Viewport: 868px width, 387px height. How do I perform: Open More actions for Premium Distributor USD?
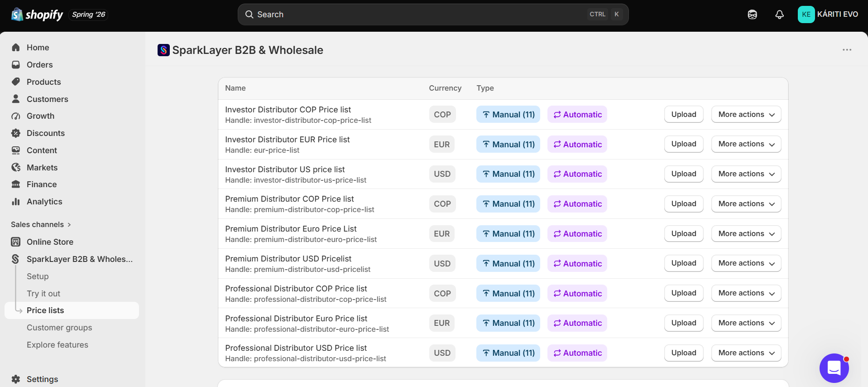(x=746, y=263)
